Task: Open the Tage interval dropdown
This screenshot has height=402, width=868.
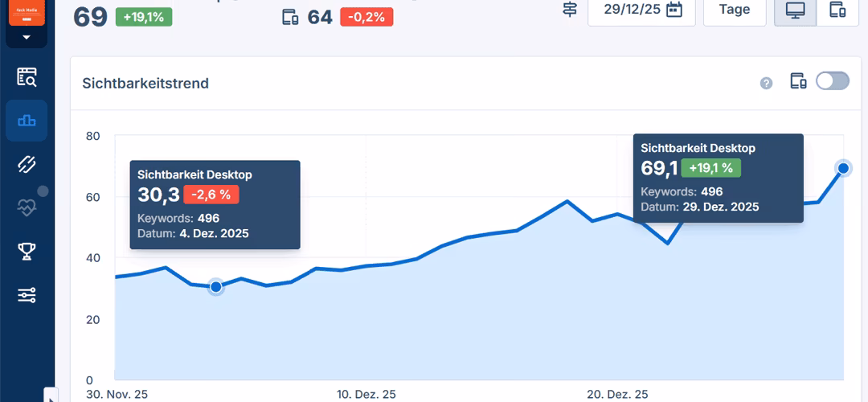Action: pos(734,10)
